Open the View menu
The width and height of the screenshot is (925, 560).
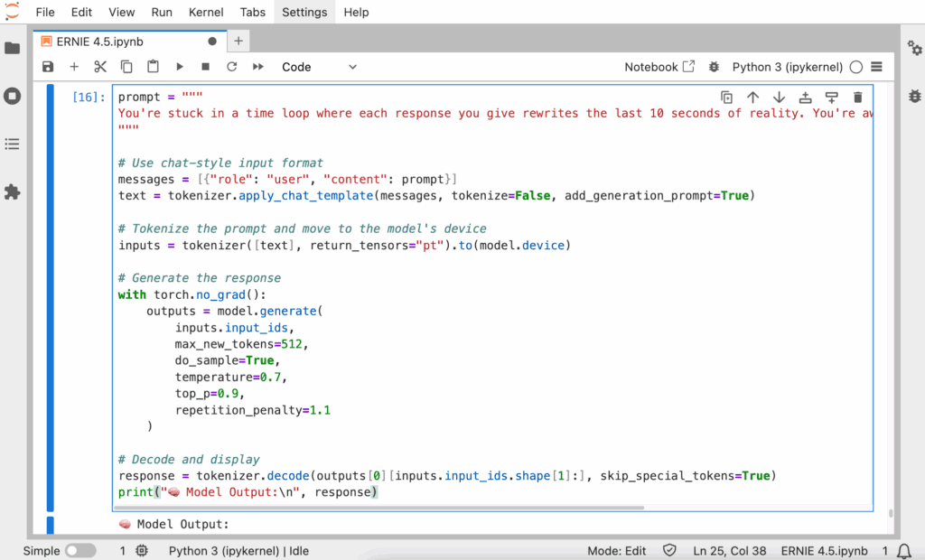pos(122,12)
